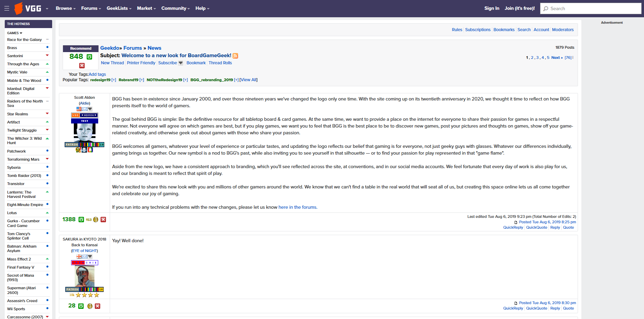644x319 pixels.
Task: Open the Help menu
Action: click(x=202, y=8)
